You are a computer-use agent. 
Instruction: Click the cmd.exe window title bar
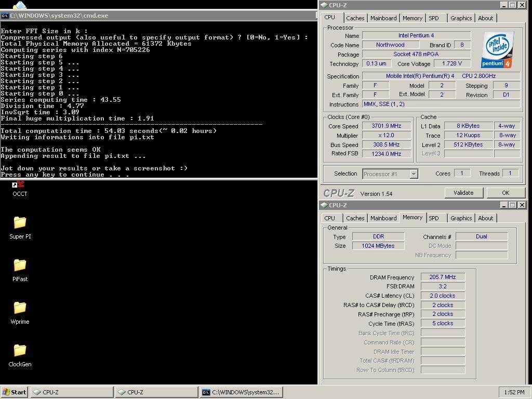point(158,16)
